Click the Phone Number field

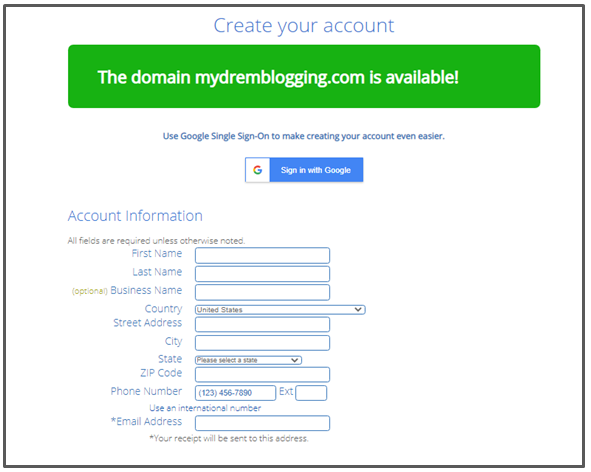coord(235,393)
